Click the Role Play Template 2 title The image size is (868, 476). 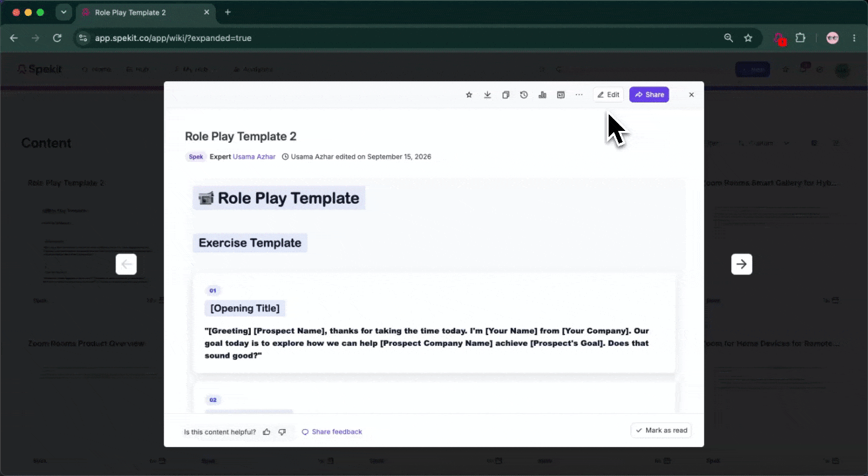tap(241, 136)
